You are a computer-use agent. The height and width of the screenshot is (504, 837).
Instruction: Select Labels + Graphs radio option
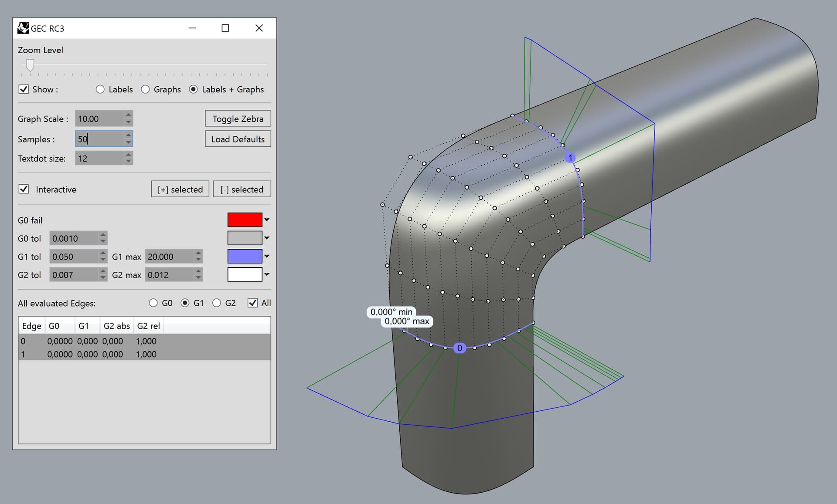coord(193,89)
